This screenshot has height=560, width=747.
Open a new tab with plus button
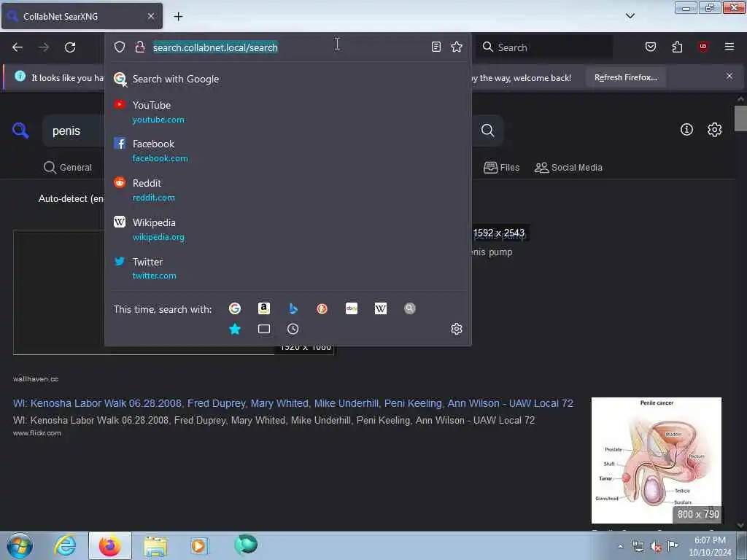point(178,17)
